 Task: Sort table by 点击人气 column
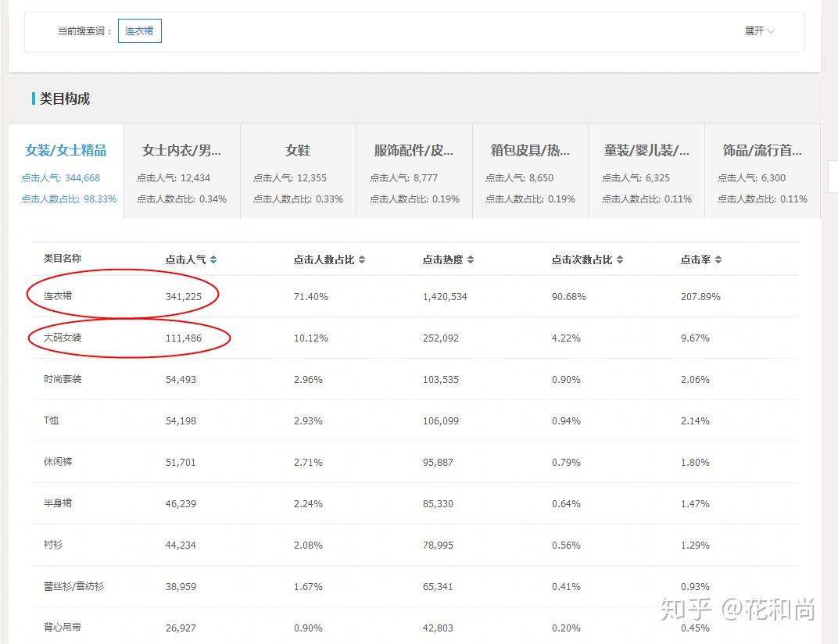(190, 259)
